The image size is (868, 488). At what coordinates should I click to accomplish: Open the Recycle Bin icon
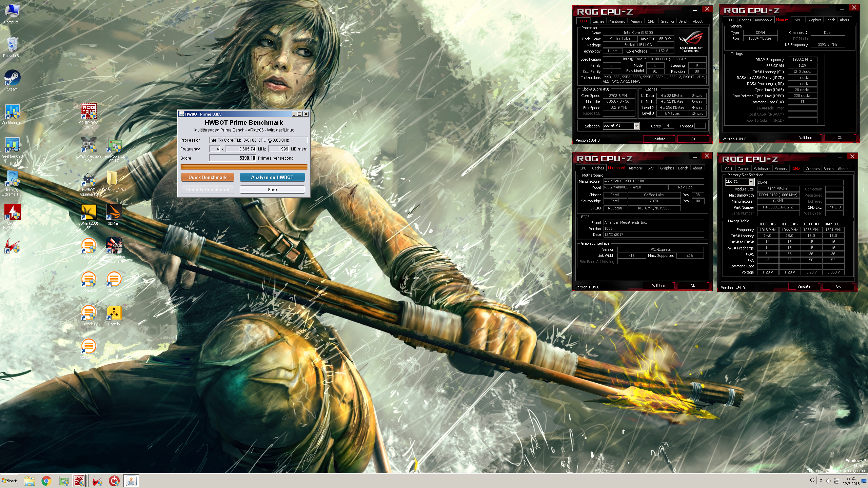tap(12, 47)
